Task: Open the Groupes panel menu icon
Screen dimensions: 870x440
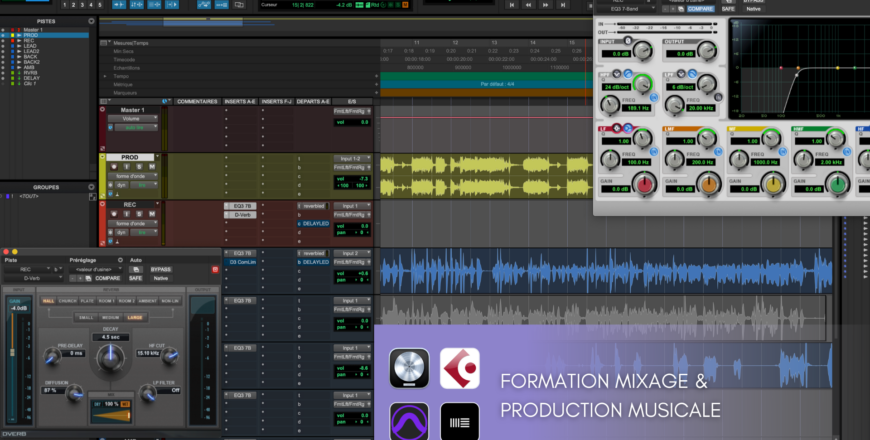Action: pos(92,187)
